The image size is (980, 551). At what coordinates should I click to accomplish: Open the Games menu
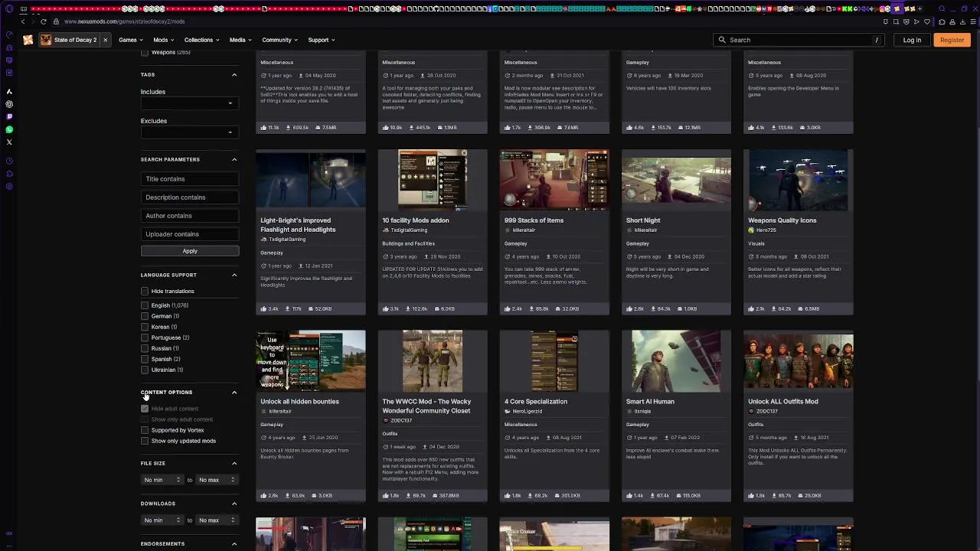(130, 40)
